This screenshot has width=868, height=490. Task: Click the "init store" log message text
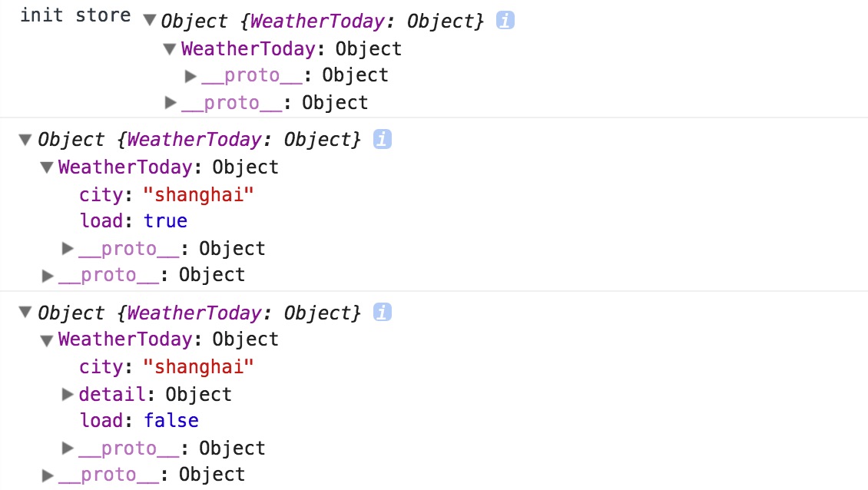pyautogui.click(x=75, y=16)
